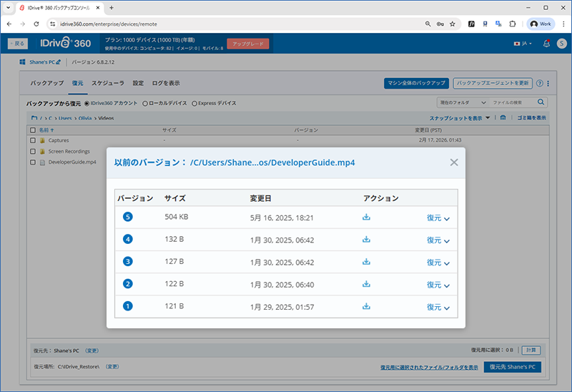
Task: Open the JA language dropdown
Action: point(522,44)
